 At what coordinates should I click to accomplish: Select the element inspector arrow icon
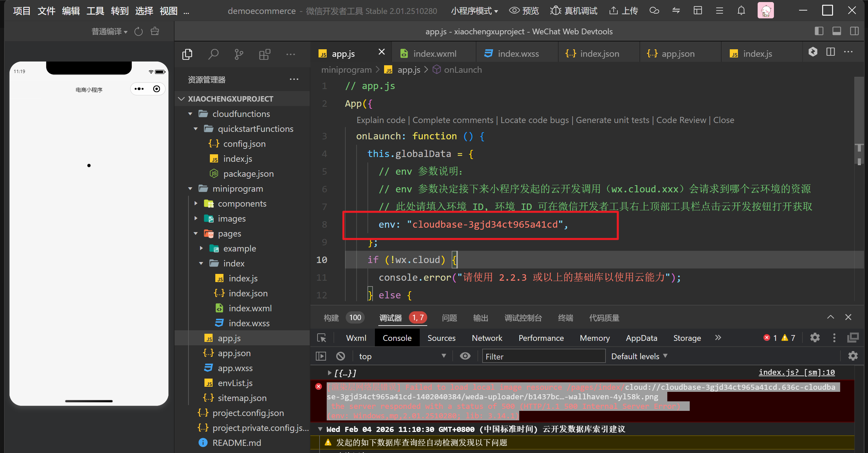coord(321,338)
